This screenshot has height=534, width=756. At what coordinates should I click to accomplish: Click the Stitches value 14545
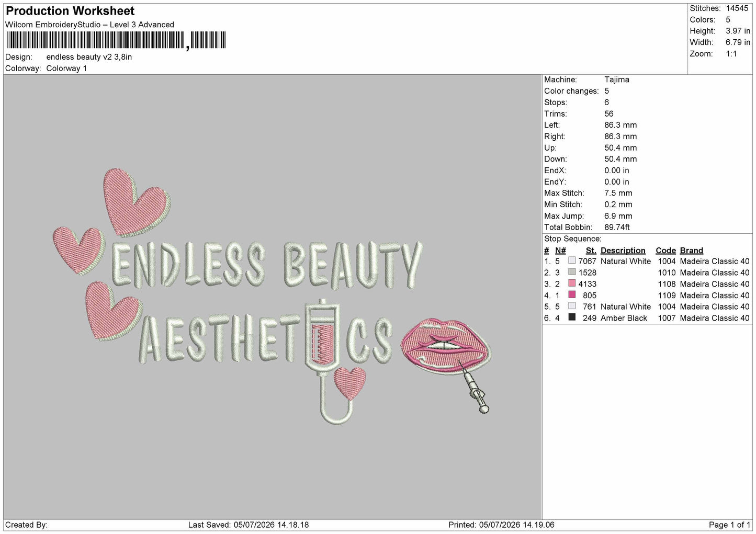pos(737,8)
